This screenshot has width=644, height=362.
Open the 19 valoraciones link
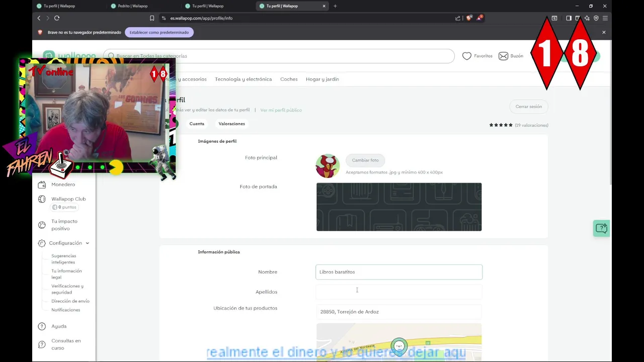tap(532, 125)
